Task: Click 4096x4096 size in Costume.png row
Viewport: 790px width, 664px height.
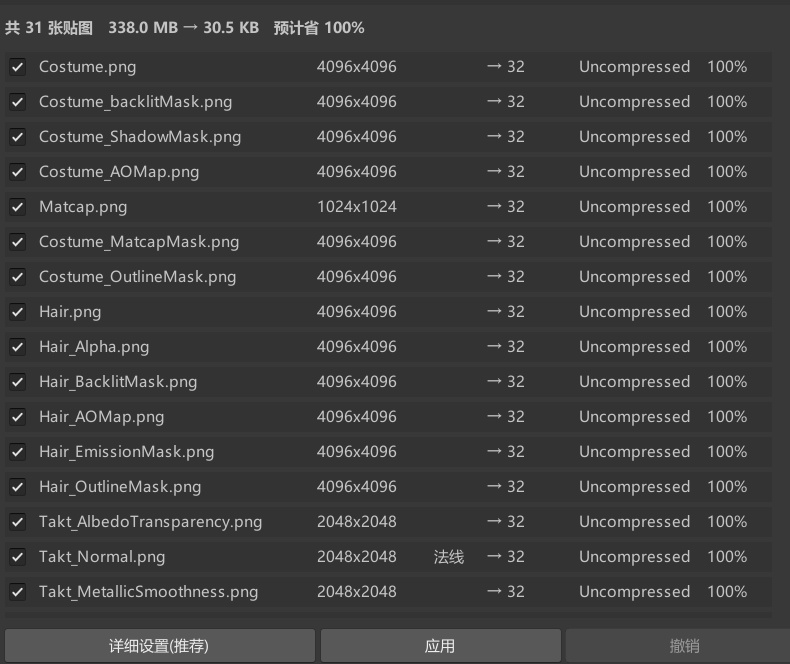Action: [357, 67]
